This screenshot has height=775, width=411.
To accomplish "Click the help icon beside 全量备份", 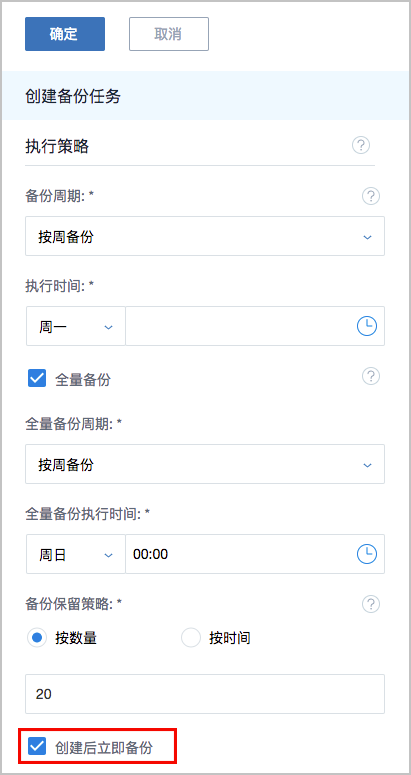I will (x=370, y=376).
